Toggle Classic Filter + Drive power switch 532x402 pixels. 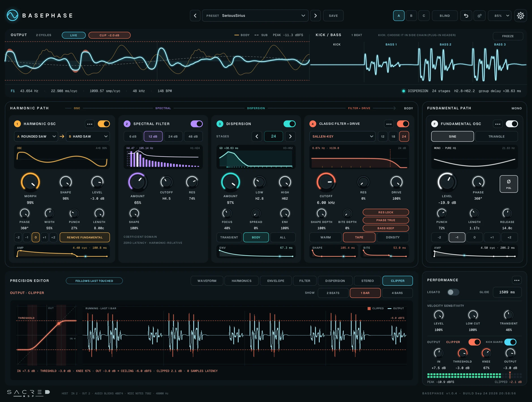pyautogui.click(x=403, y=124)
